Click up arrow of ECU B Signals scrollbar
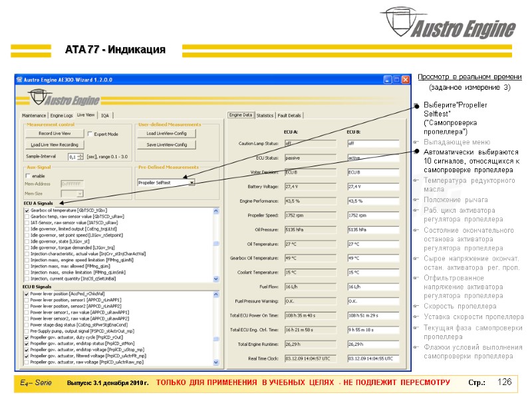Image resolution: width=532 pixels, height=399 pixels. [216, 295]
